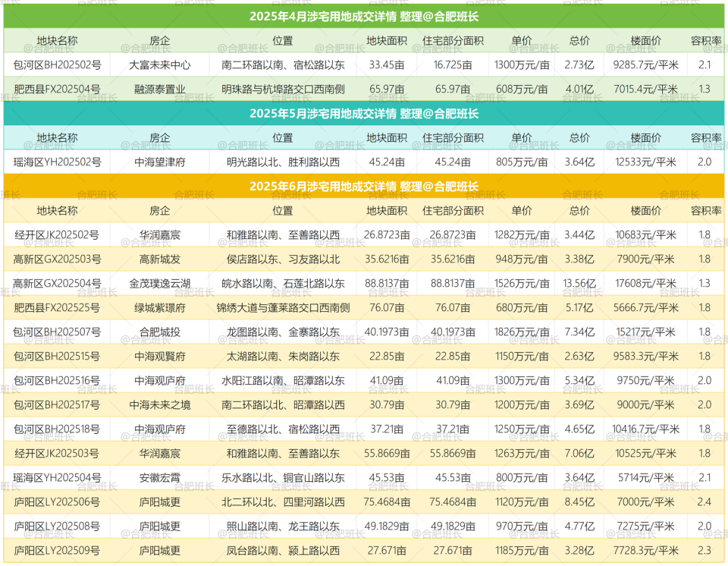Select cell 庐阳区LY202506号
The height and width of the screenshot is (566, 728).
[57, 502]
